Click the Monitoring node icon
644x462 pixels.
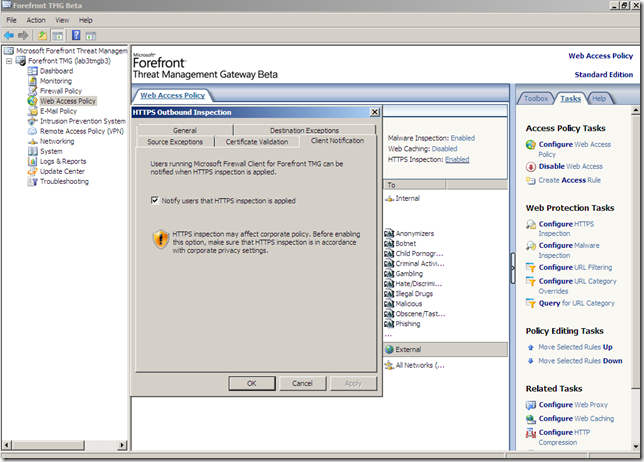click(32, 81)
